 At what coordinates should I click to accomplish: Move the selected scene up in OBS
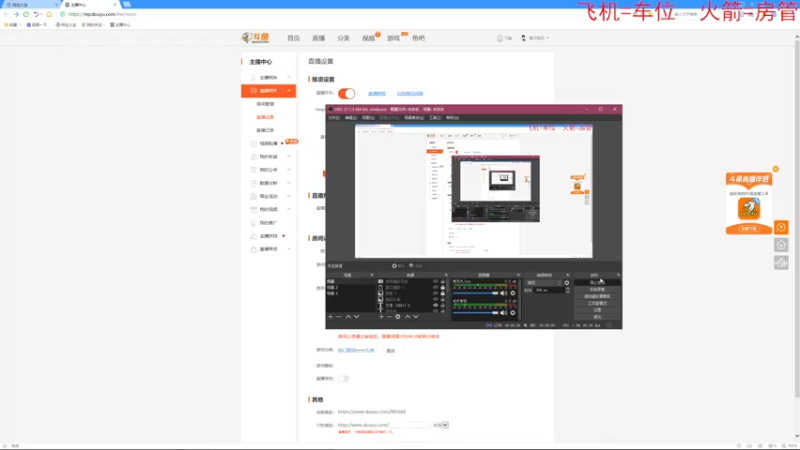(348, 317)
